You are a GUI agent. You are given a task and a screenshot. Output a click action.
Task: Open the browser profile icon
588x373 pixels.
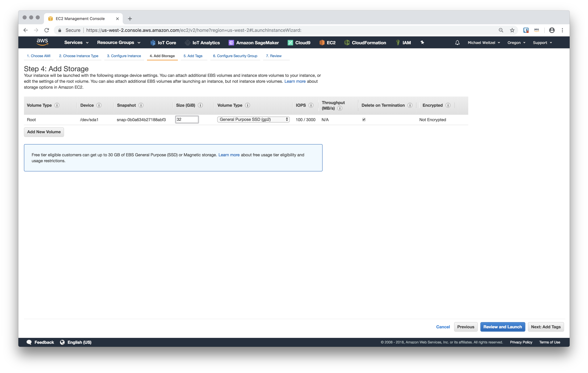coord(552,30)
